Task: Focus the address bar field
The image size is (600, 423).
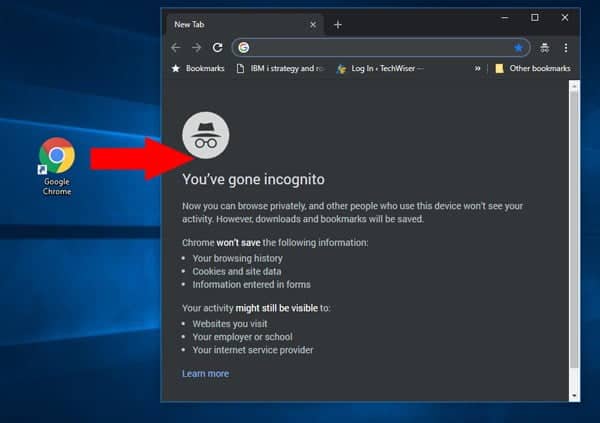Action: click(x=381, y=47)
